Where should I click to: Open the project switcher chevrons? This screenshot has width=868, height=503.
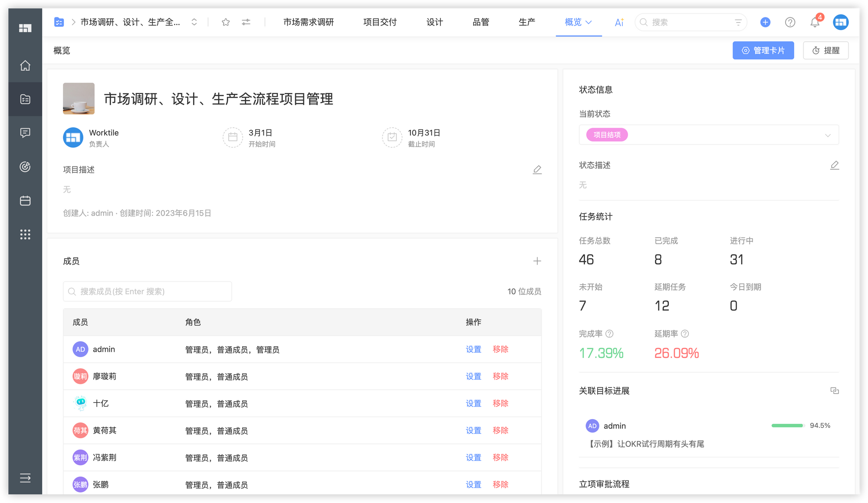[x=194, y=22]
